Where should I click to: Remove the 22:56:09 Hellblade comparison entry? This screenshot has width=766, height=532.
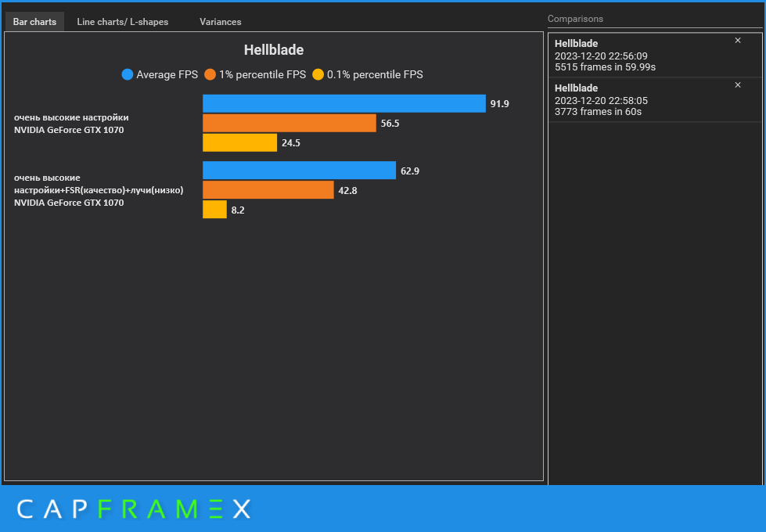(x=738, y=41)
